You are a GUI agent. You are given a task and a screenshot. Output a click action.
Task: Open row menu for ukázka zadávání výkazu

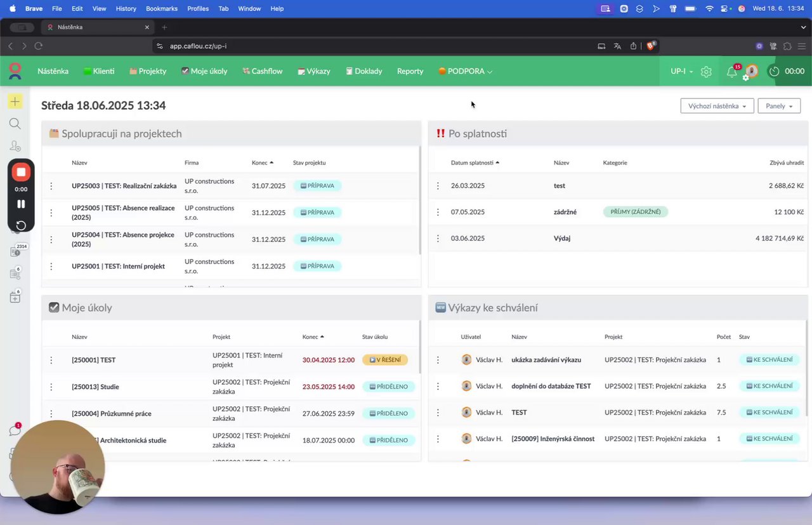coord(438,360)
